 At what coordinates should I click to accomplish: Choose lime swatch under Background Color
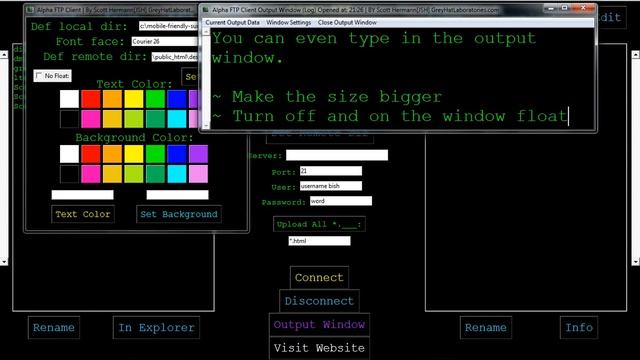click(134, 174)
